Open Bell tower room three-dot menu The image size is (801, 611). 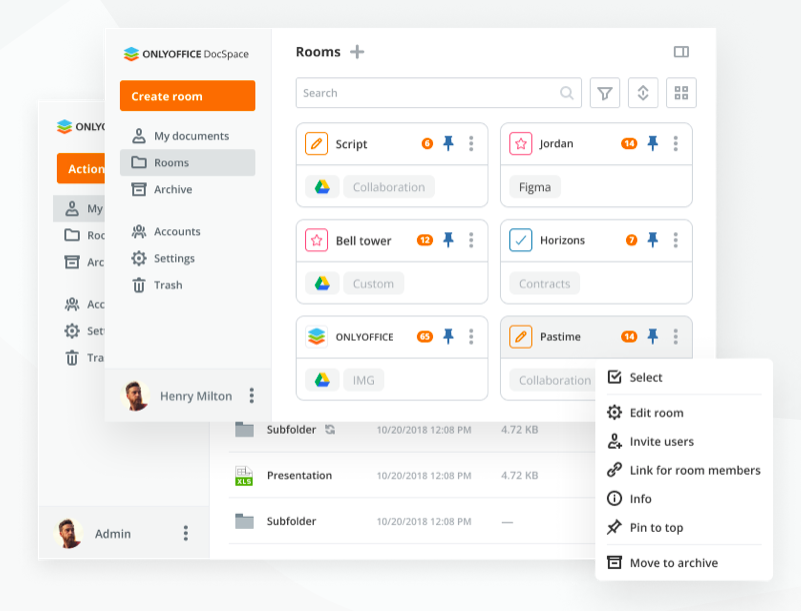tap(471, 240)
